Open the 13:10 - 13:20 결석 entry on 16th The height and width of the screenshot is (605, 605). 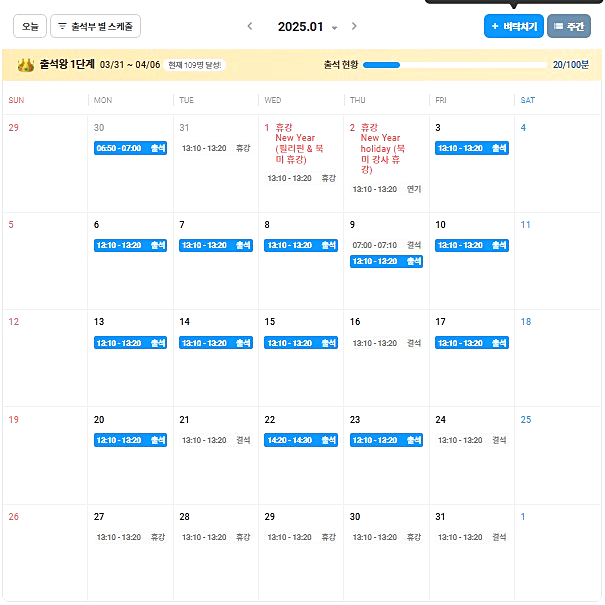[x=386, y=343]
